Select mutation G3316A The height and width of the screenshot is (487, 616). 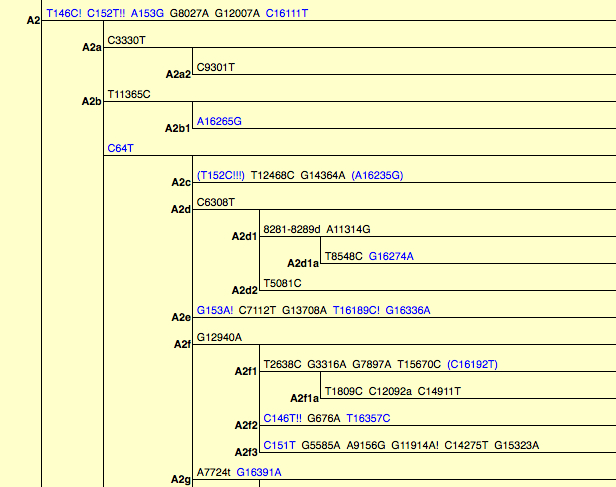(326, 364)
